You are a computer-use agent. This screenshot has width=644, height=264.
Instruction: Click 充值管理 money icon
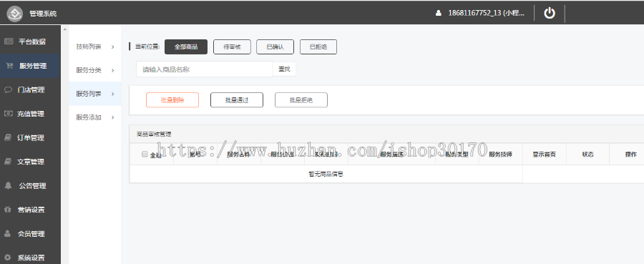coord(8,113)
